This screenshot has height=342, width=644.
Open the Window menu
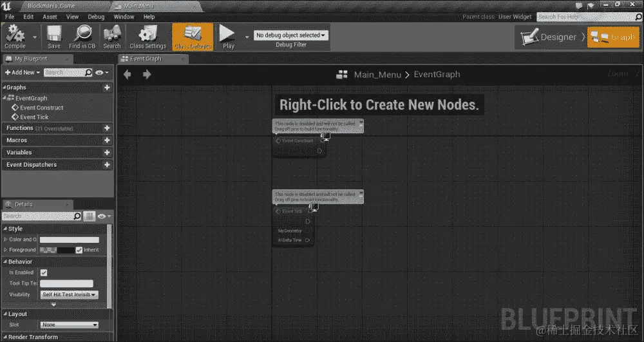(124, 17)
